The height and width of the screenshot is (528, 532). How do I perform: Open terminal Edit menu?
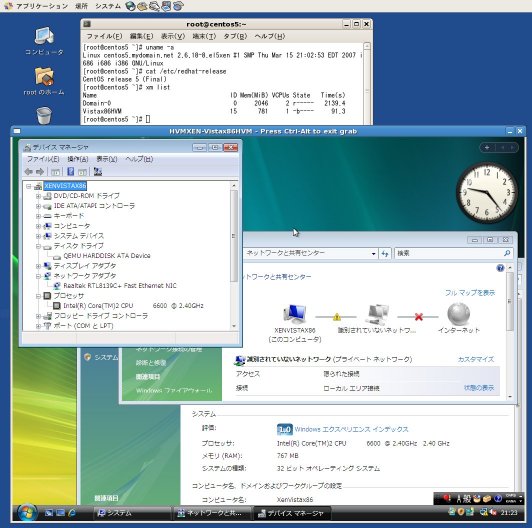(141, 36)
